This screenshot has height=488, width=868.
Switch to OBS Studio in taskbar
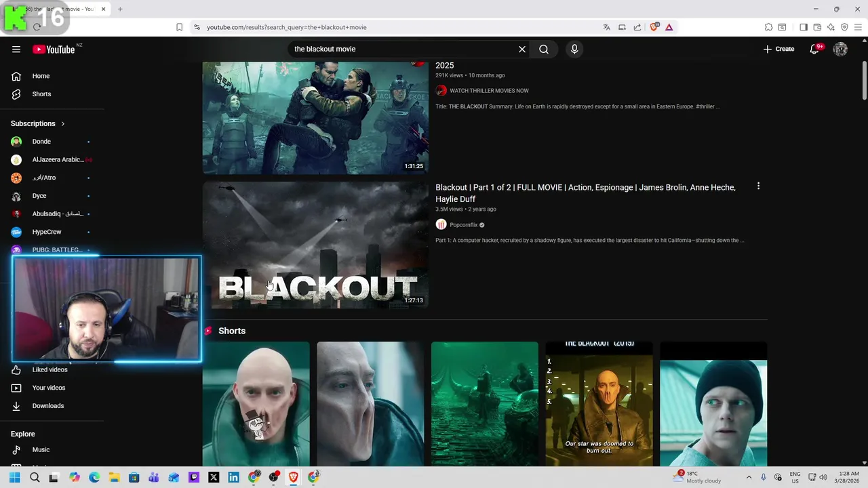[x=273, y=477]
